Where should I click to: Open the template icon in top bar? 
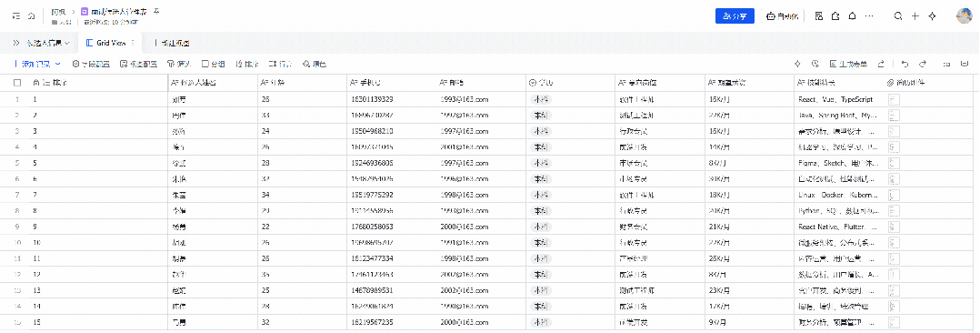pos(819,16)
